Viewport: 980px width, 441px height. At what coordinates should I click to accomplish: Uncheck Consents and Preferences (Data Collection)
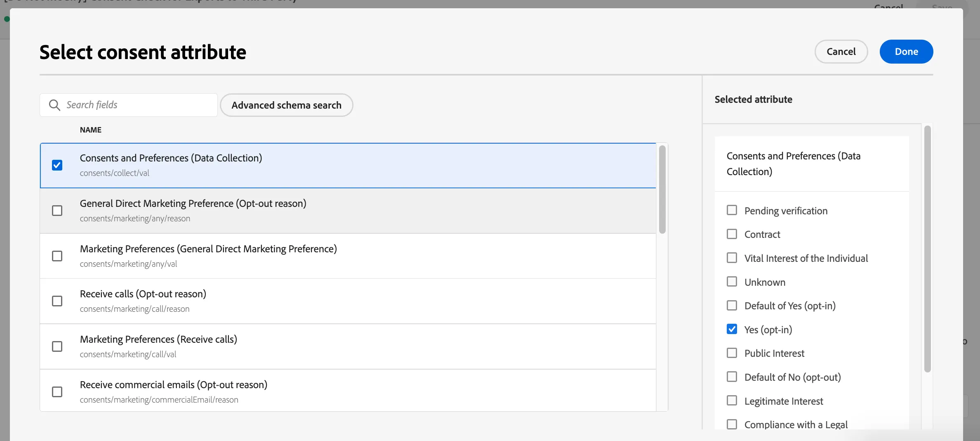coord(57,165)
